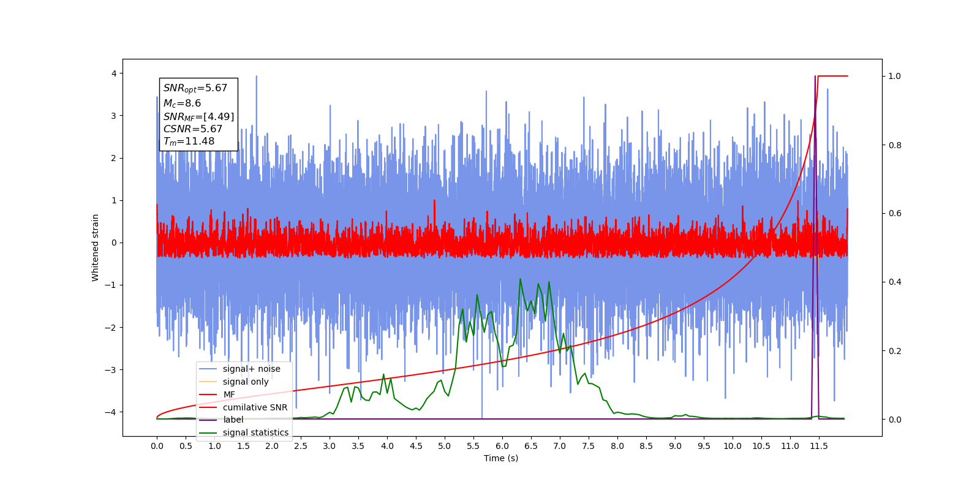Click the 0.0 tick on time axis
The image size is (980, 490).
point(157,446)
